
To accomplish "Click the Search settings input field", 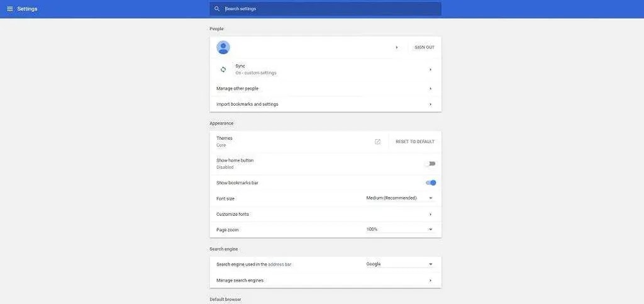I will (325, 9).
